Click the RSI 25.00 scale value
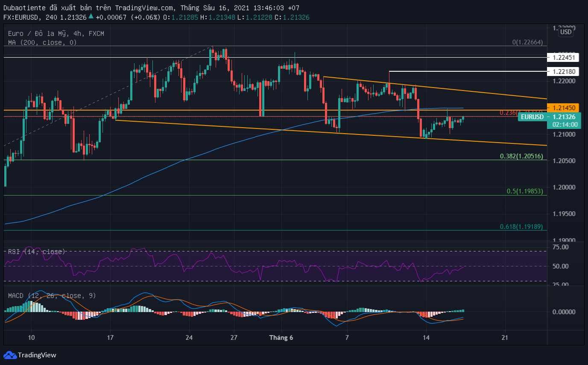This screenshot has height=365, width=588. coord(559,285)
